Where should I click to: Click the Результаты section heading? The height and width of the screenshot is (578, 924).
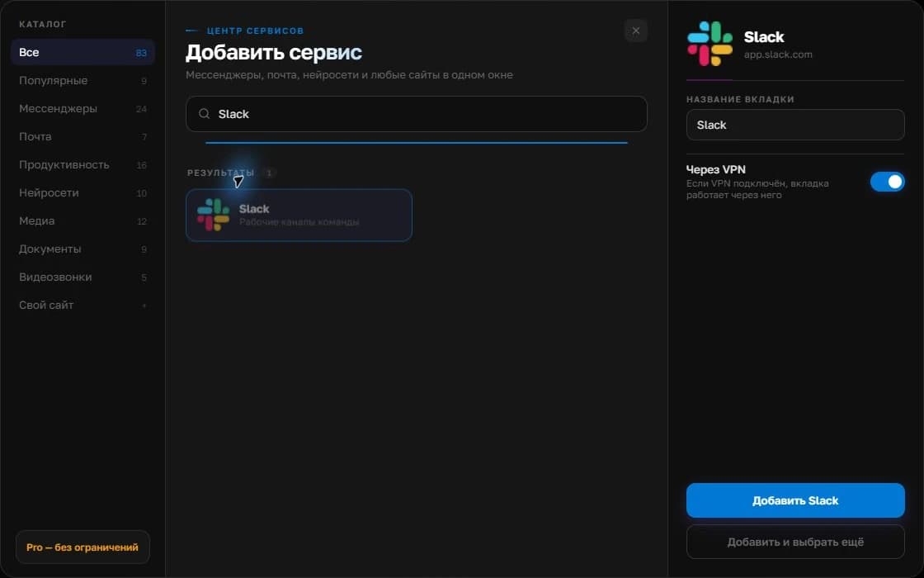coord(220,173)
